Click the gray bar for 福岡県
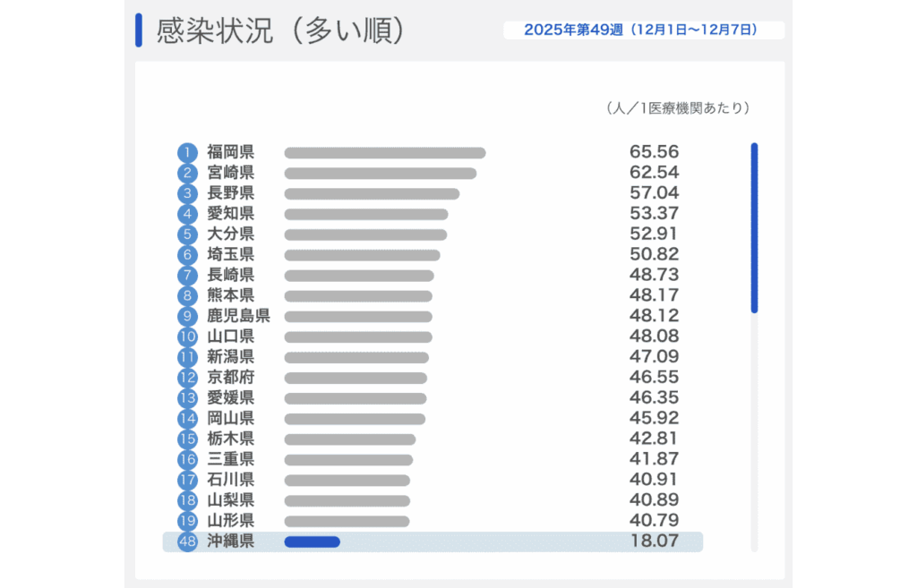Image resolution: width=917 pixels, height=588 pixels. pyautogui.click(x=384, y=153)
